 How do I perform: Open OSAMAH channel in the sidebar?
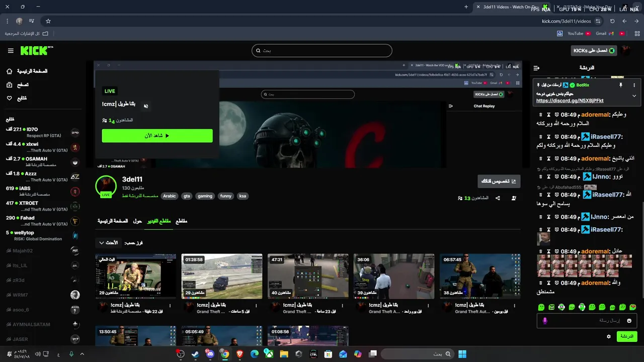(x=43, y=162)
